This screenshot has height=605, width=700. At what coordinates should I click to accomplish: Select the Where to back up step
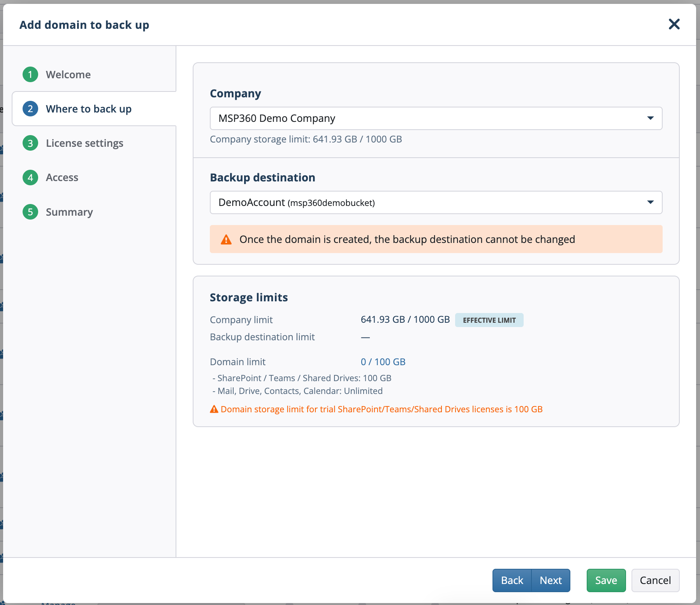(94, 109)
